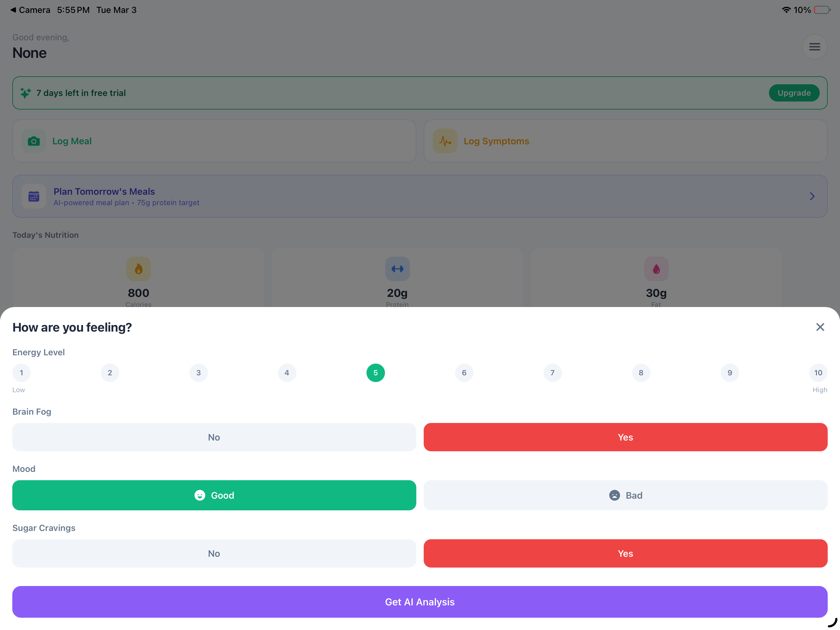The width and height of the screenshot is (840, 630).
Task: Click the None user name
Action: point(30,53)
